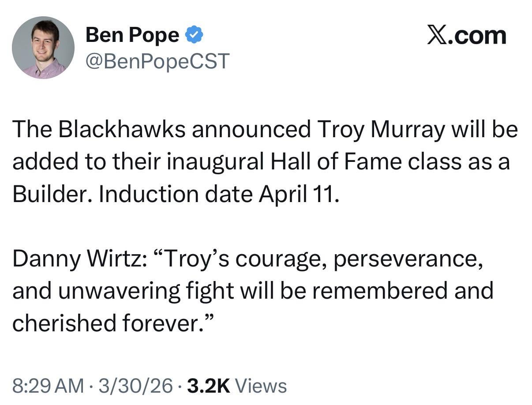Click the 8:29 AM timestamp
The width and height of the screenshot is (532, 405).
48,386
